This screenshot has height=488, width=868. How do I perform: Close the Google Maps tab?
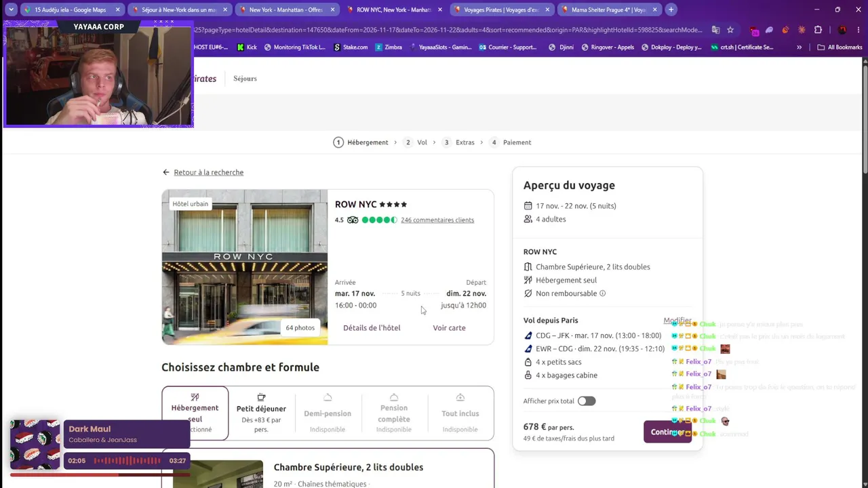(x=117, y=9)
